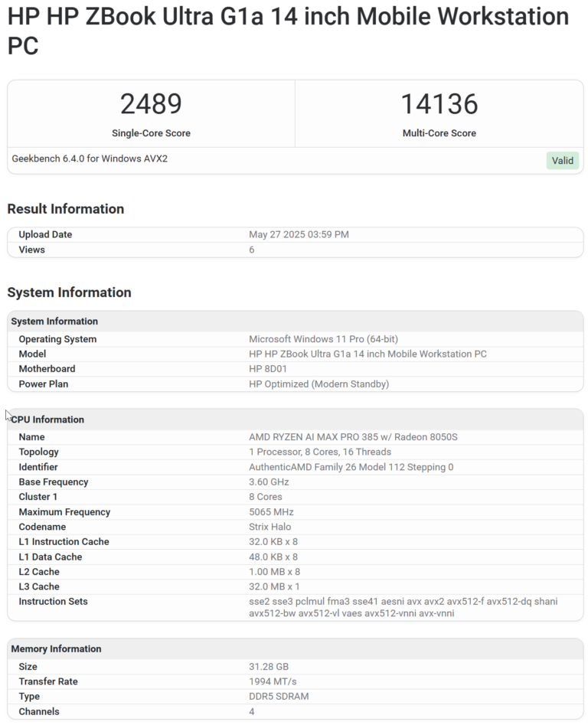The image size is (588, 725).
Task: Click the green Valid badge
Action: click(x=562, y=161)
